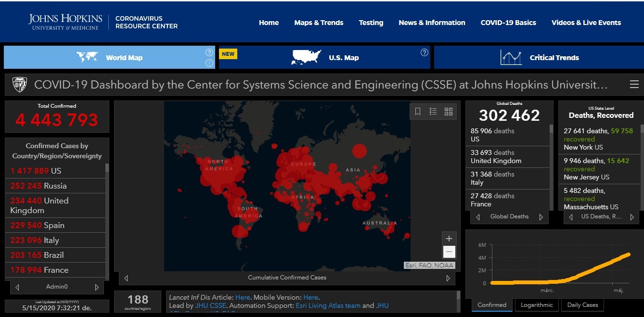Screen dimensions: 644x317
Task: Show the Daily Cases chart
Action: [582, 305]
